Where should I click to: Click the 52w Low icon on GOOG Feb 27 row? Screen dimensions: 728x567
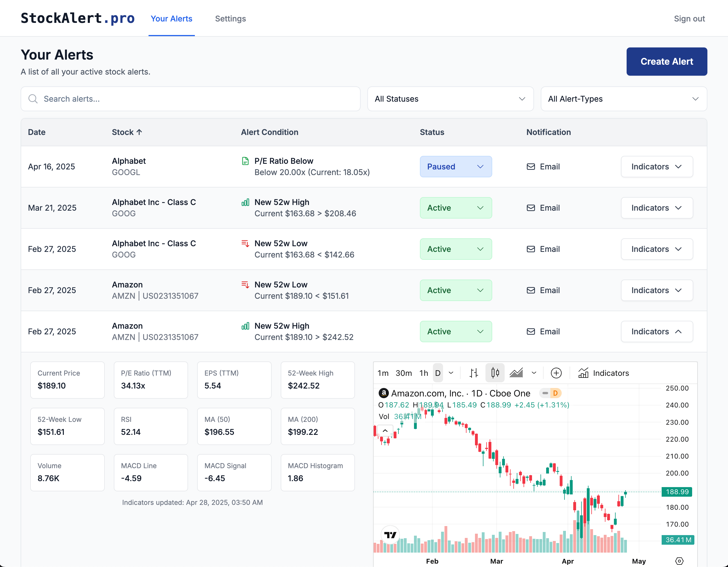point(245,244)
